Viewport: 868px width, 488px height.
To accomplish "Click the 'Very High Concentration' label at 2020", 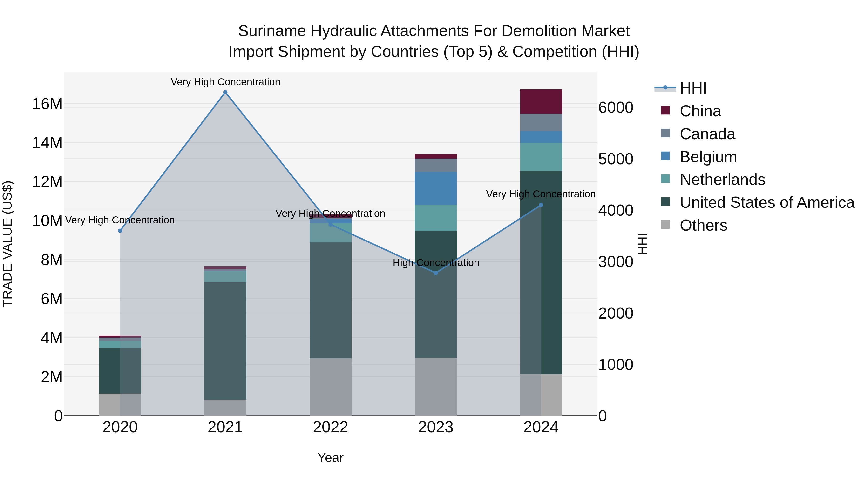I will coord(120,220).
